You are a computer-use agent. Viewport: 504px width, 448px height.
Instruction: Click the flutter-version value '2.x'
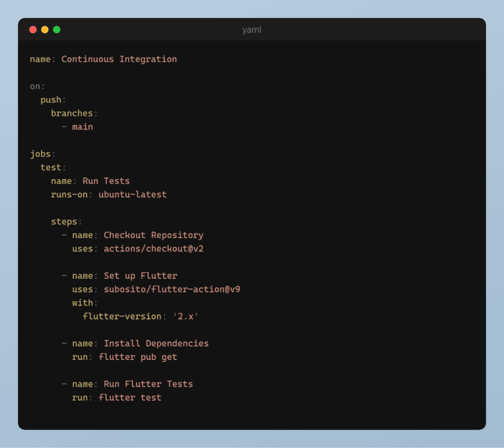(185, 316)
